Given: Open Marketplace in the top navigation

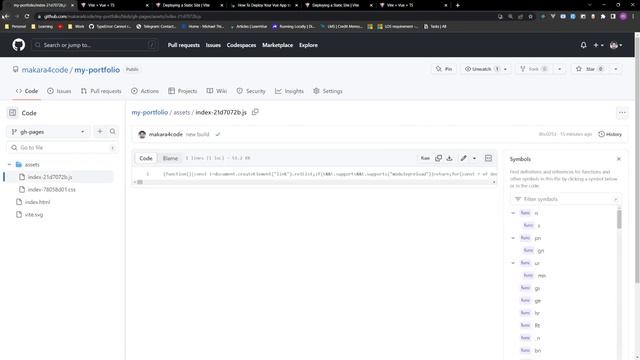Looking at the screenshot, I should [278, 45].
